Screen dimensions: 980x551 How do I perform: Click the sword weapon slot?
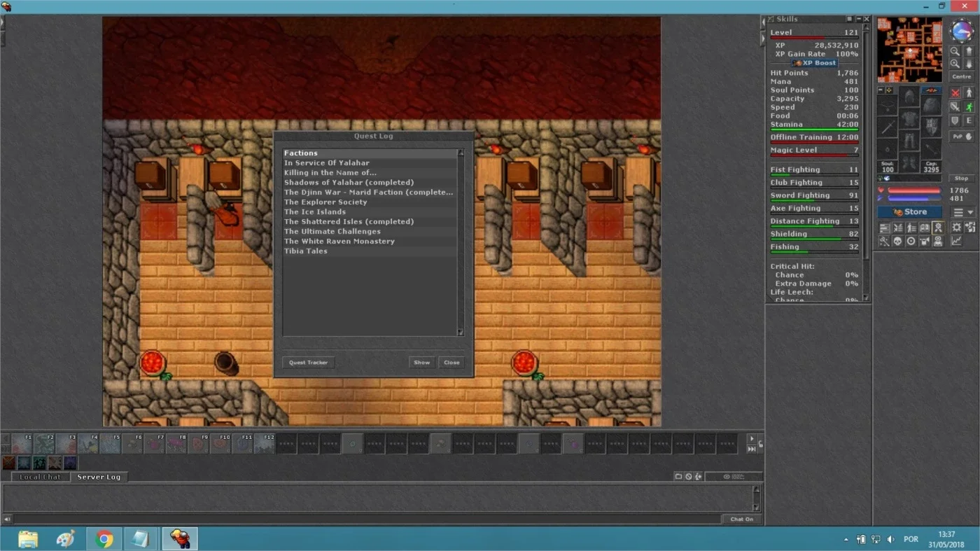point(887,127)
